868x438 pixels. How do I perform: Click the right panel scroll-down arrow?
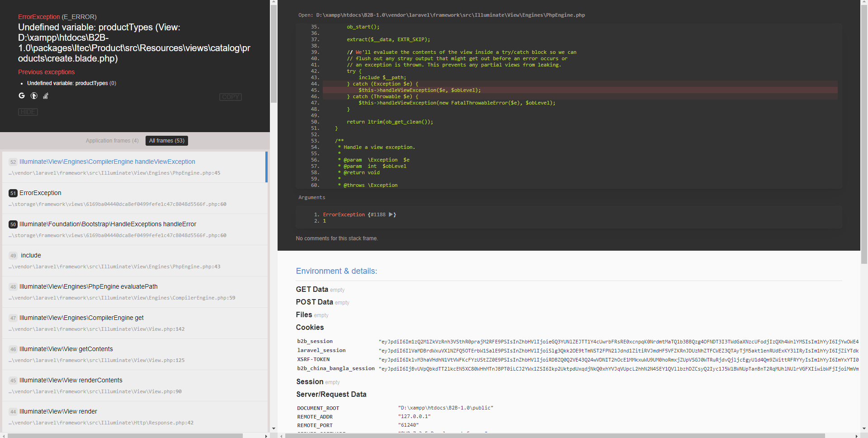coord(864,428)
